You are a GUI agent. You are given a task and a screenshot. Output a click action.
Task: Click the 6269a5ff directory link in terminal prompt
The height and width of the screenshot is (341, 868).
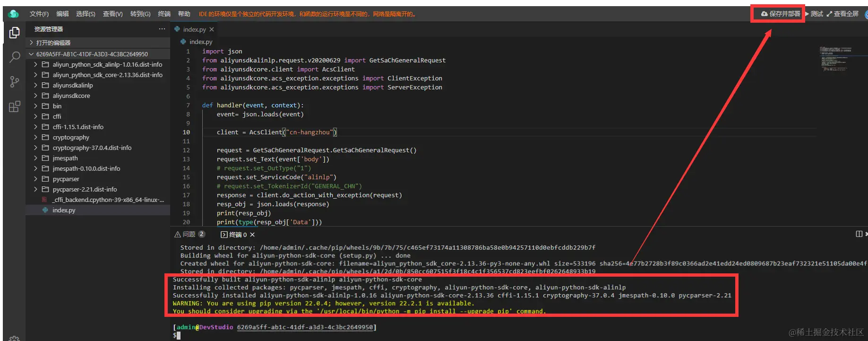point(305,327)
